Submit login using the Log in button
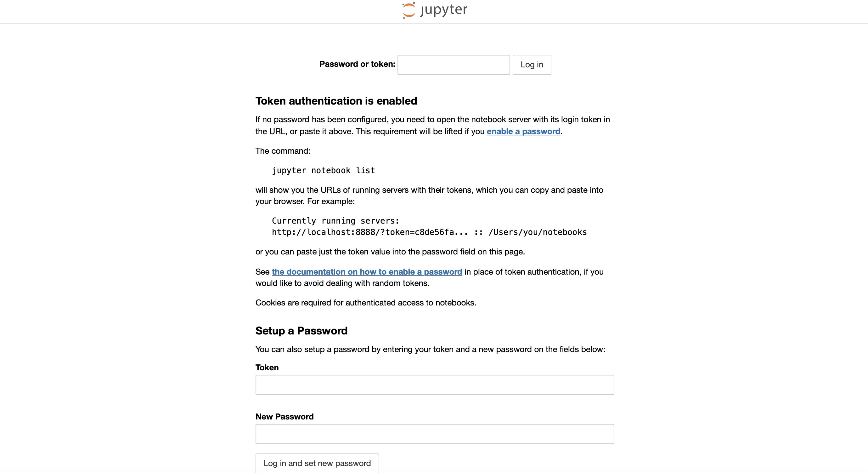The width and height of the screenshot is (868, 473). (x=532, y=65)
